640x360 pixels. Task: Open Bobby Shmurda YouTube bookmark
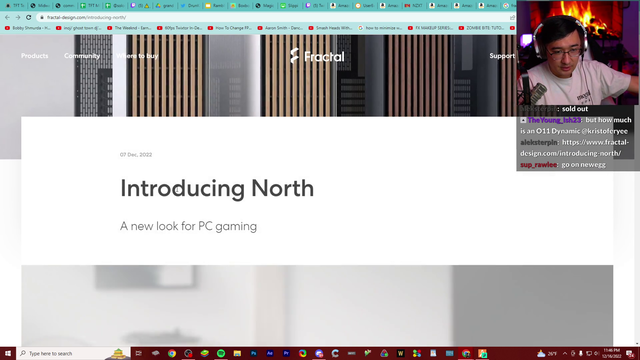pyautogui.click(x=27, y=28)
